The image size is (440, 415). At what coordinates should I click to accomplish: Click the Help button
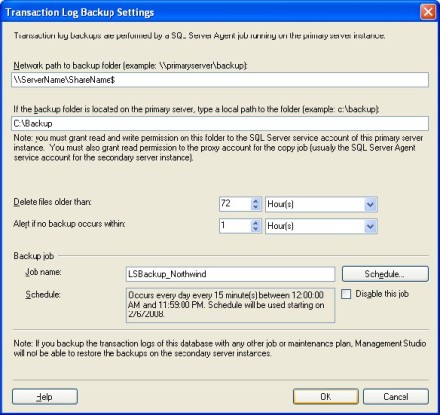tap(45, 397)
